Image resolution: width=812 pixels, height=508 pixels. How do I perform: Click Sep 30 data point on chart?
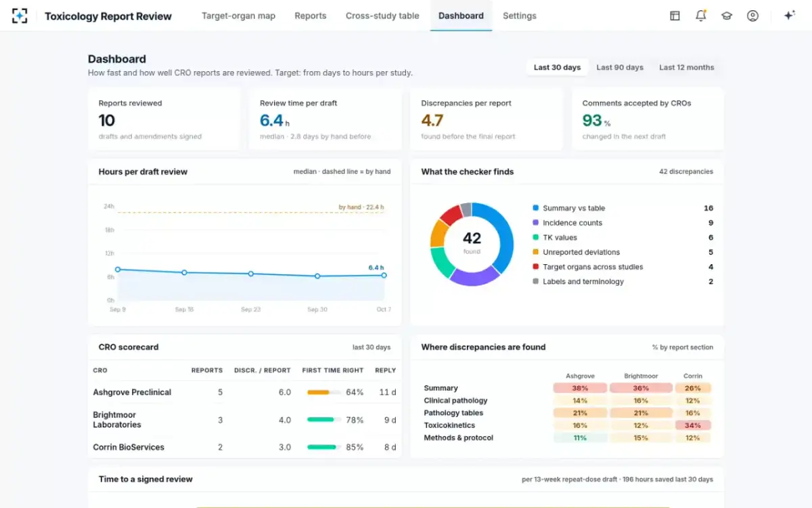317,276
